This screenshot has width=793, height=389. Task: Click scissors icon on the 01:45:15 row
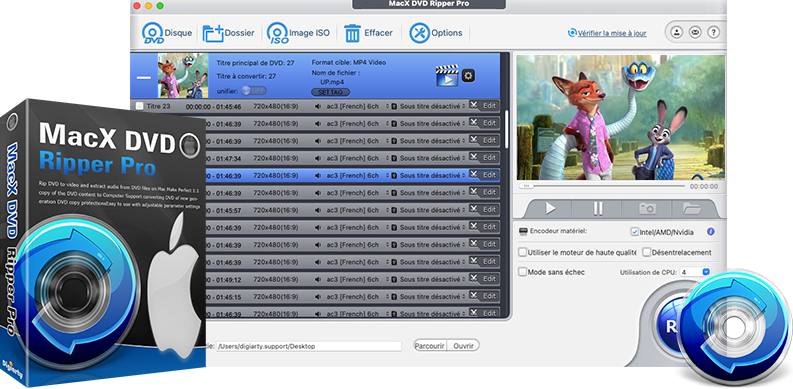click(473, 295)
